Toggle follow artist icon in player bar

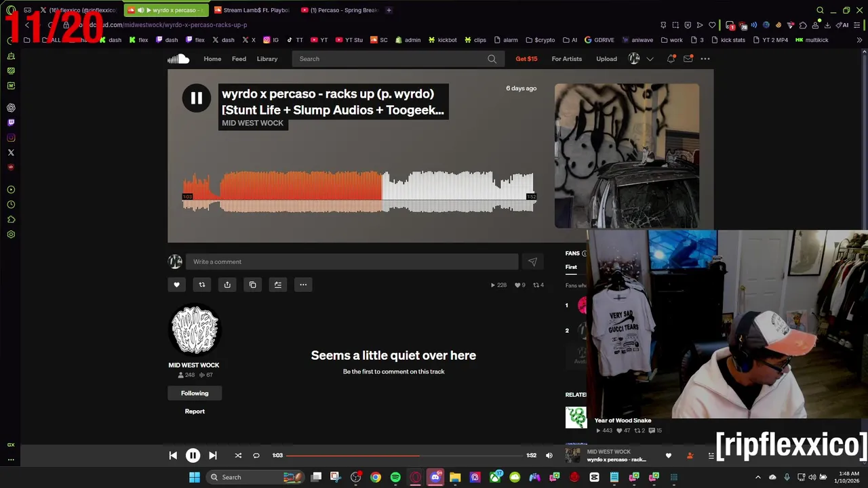[690, 455]
